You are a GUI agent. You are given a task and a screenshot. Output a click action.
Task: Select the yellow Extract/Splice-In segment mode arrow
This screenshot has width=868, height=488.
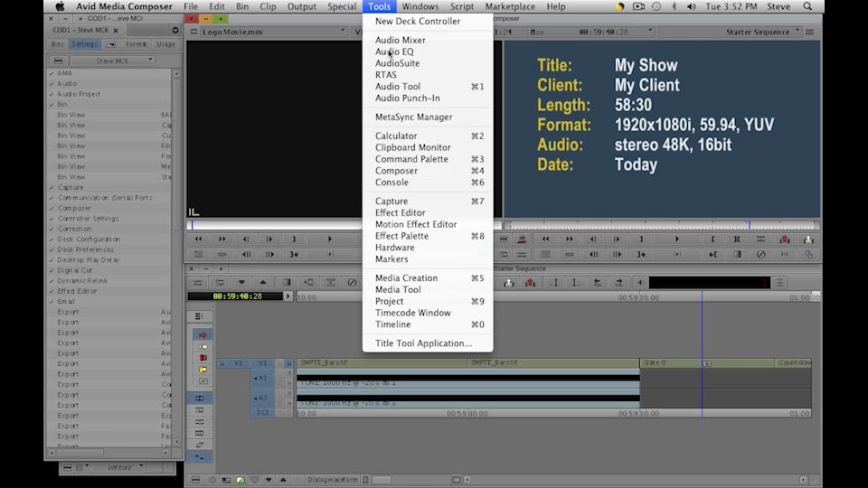coord(202,347)
